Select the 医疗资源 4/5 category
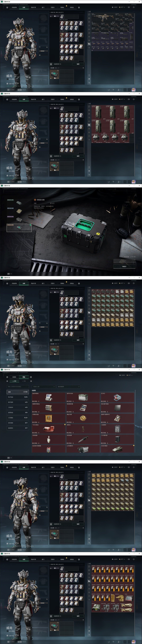This screenshot has height=644, width=142. pyautogui.click(x=18, y=402)
